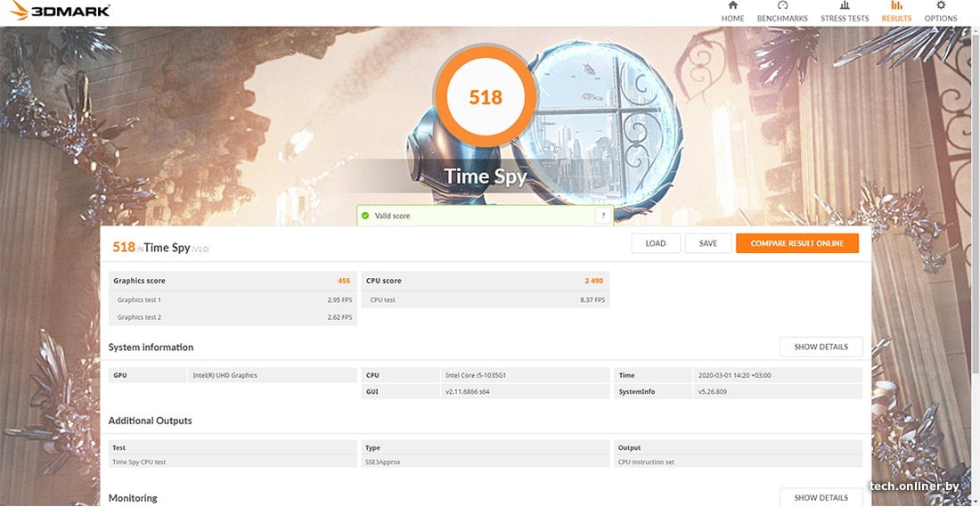The image size is (980, 507).
Task: Click the System information heading
Action: click(151, 348)
